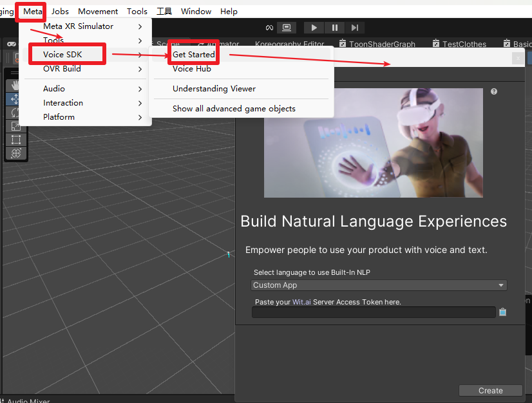Click the Pause button in toolbar
This screenshot has width=532, height=403.
pyautogui.click(x=334, y=28)
